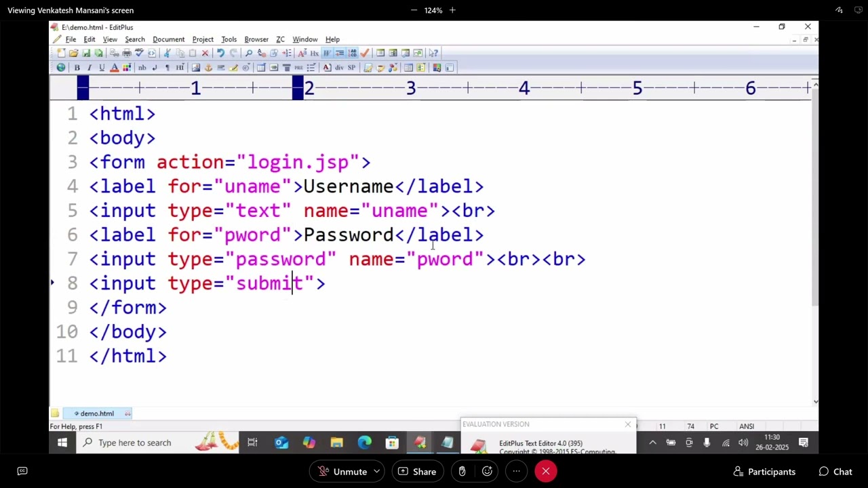Viewport: 868px width, 488px height.
Task: Zoom in shared screen with plus
Action: click(x=452, y=10)
